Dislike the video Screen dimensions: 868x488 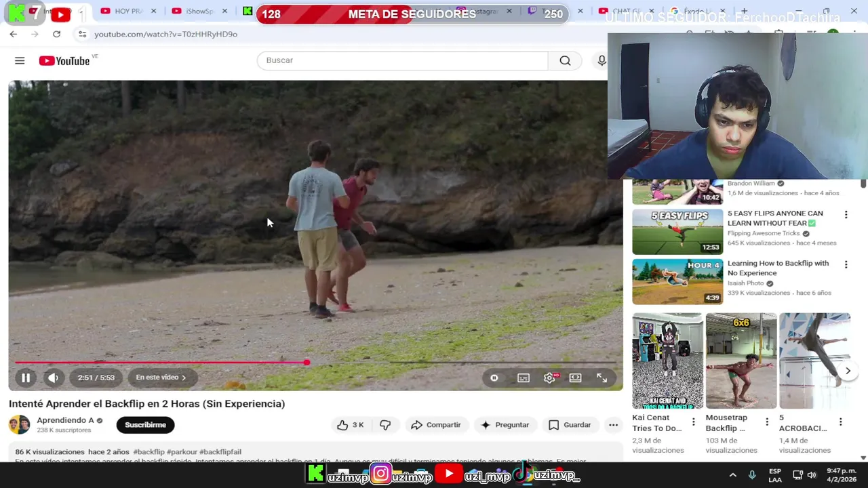coord(385,425)
